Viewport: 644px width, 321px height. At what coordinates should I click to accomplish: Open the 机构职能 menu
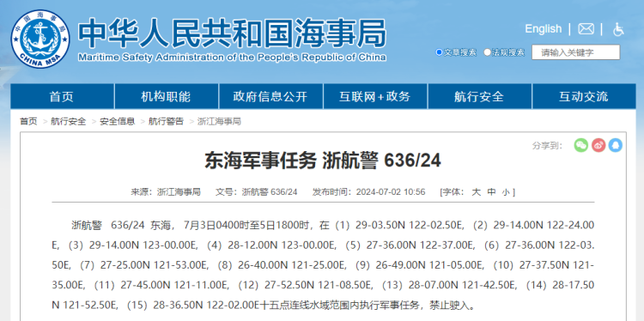pos(167,96)
